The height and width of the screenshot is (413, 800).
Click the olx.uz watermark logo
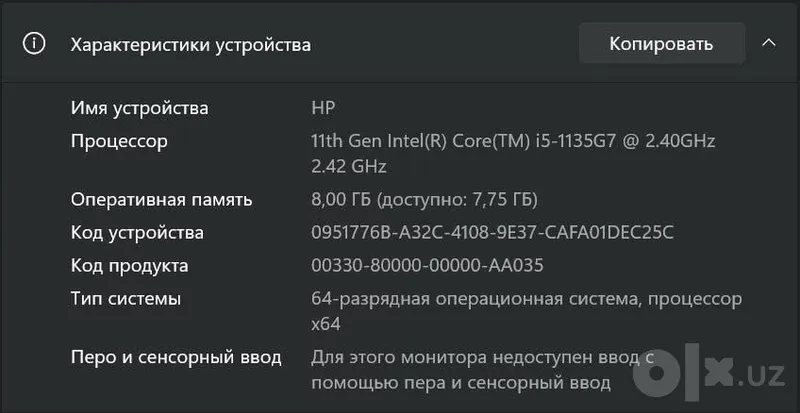pos(709,374)
